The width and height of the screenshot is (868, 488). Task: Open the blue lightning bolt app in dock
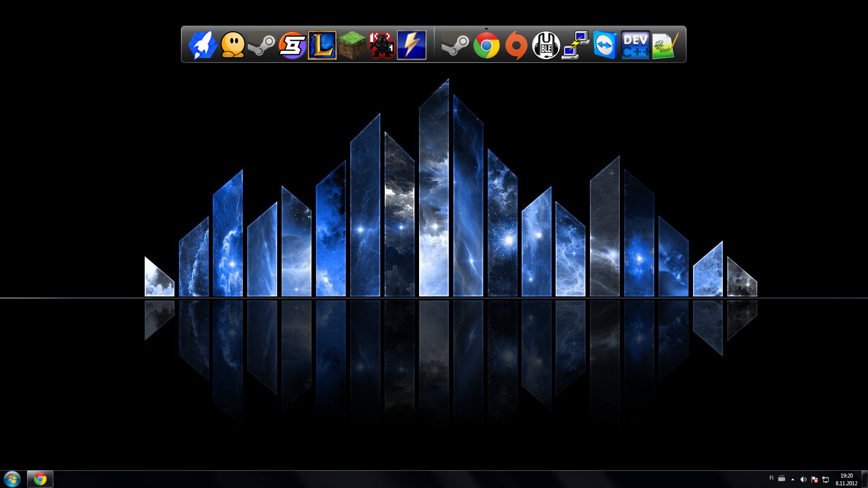[411, 45]
